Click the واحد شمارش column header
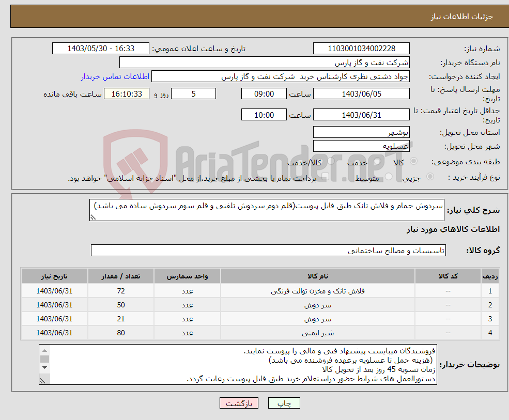The height and width of the screenshot is (420, 509). pyautogui.click(x=187, y=276)
